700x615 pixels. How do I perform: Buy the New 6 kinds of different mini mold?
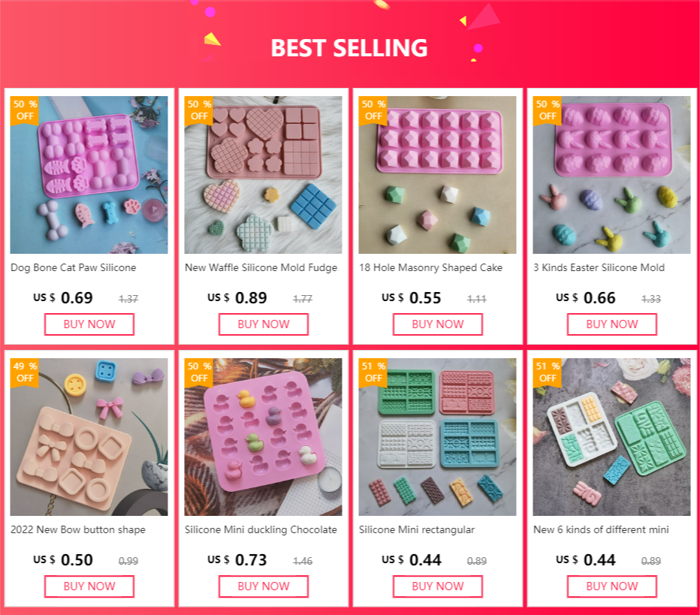coord(612,586)
